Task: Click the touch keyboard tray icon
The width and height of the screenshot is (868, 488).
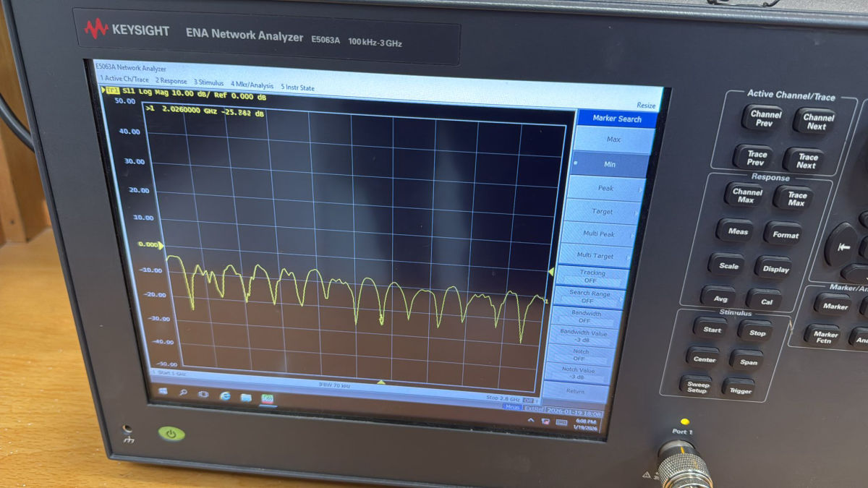Action: tap(561, 422)
